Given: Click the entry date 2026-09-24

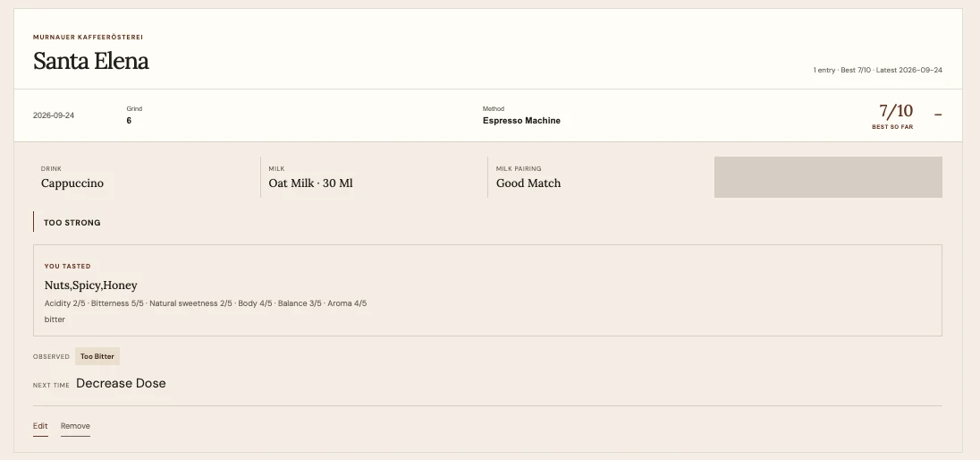Looking at the screenshot, I should point(53,115).
